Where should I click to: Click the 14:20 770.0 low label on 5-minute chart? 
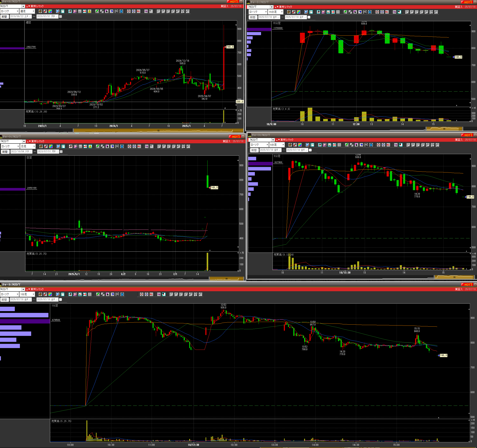[417, 195]
